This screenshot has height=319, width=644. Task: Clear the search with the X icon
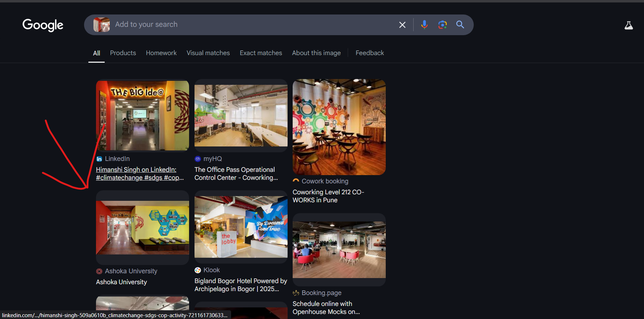point(402,25)
